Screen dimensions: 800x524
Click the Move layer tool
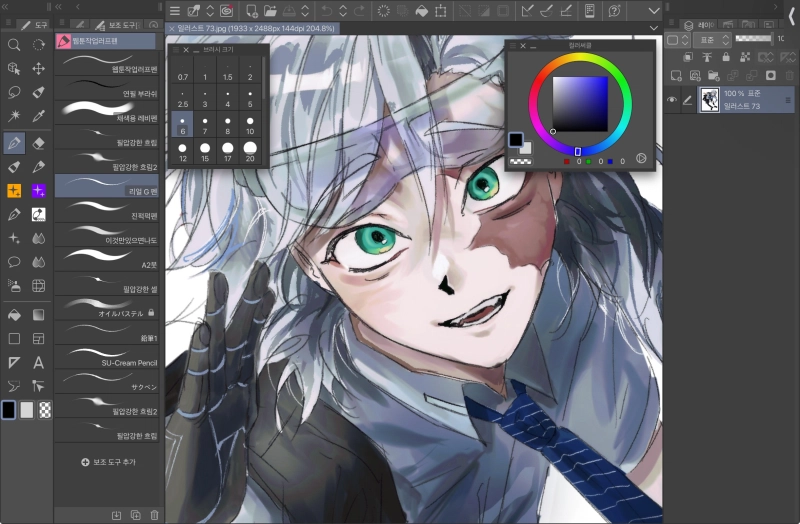pyautogui.click(x=38, y=69)
